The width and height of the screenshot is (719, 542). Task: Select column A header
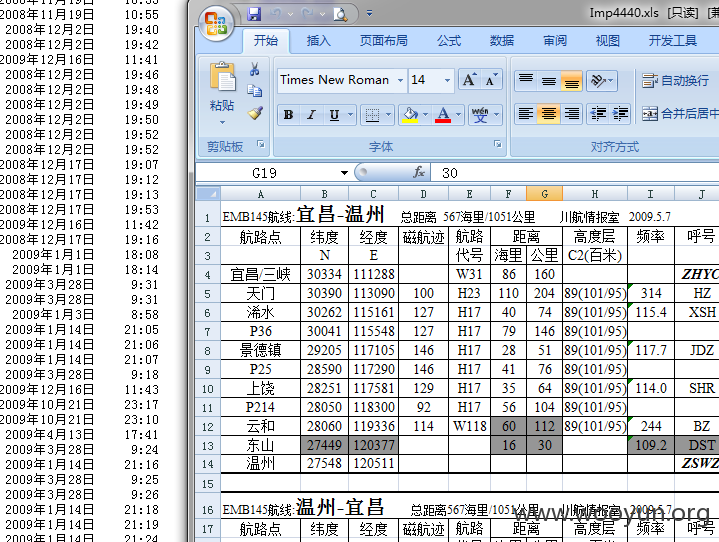260,194
